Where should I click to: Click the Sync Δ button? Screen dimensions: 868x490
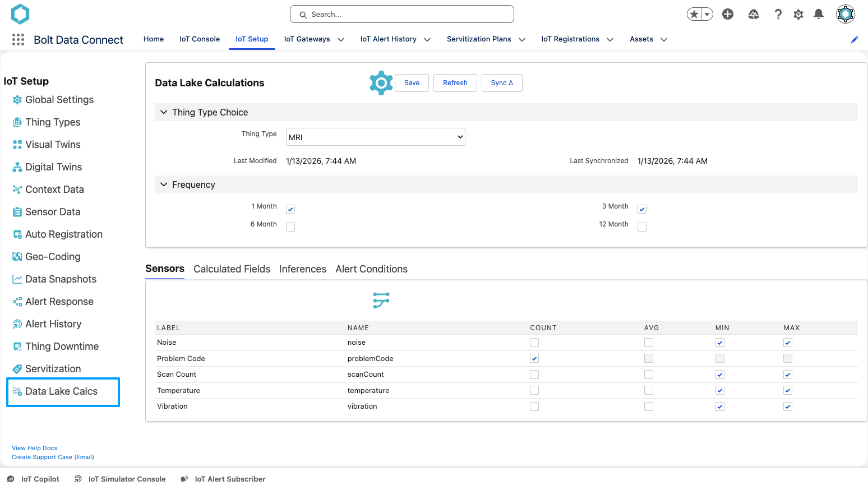click(x=502, y=83)
